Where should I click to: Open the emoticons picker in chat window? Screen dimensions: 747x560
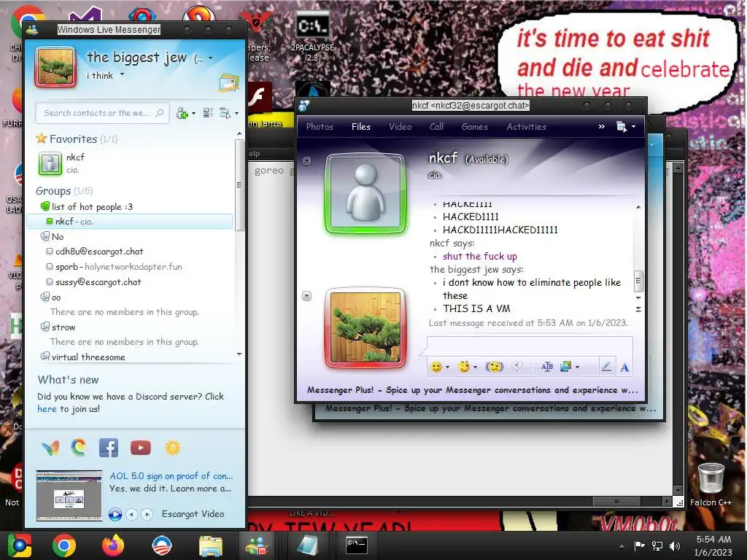pyautogui.click(x=436, y=367)
